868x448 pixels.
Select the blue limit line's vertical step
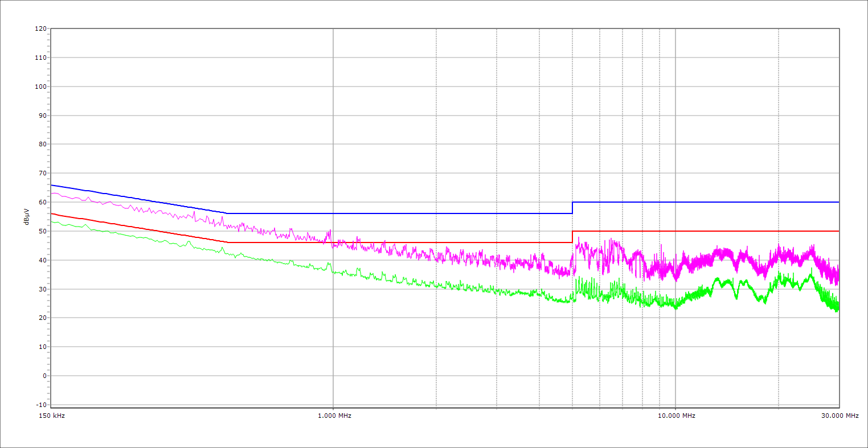[x=572, y=208]
